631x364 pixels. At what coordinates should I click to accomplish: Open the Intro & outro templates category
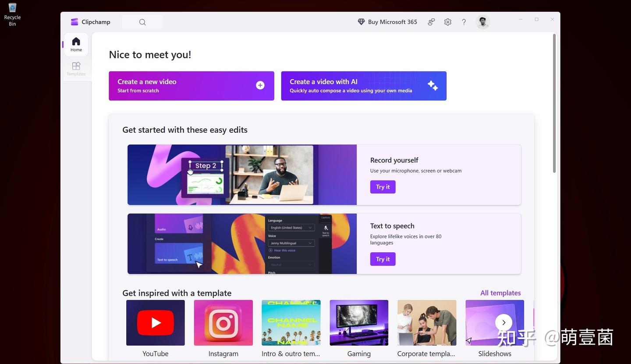(x=291, y=329)
